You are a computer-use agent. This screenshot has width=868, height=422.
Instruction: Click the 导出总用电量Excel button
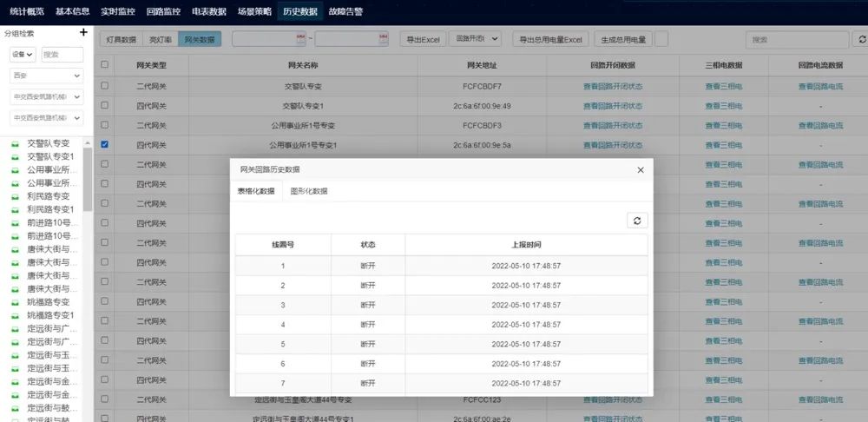(x=550, y=39)
